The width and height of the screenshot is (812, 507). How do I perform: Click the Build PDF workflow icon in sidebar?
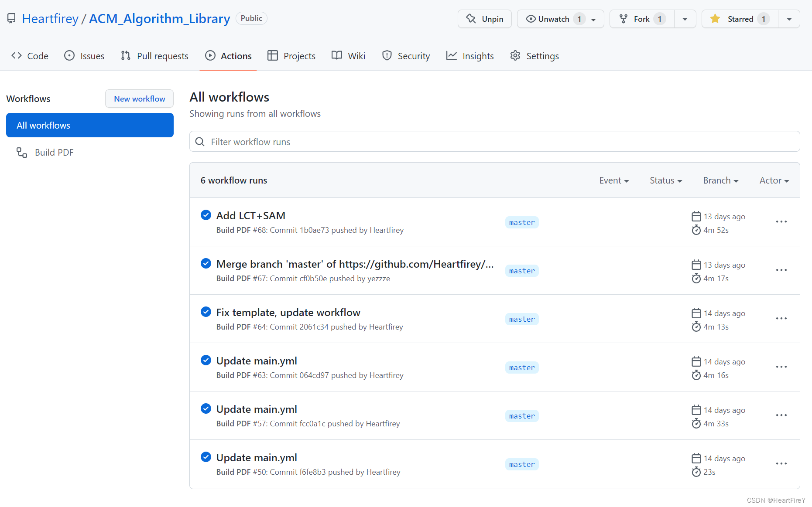click(22, 152)
